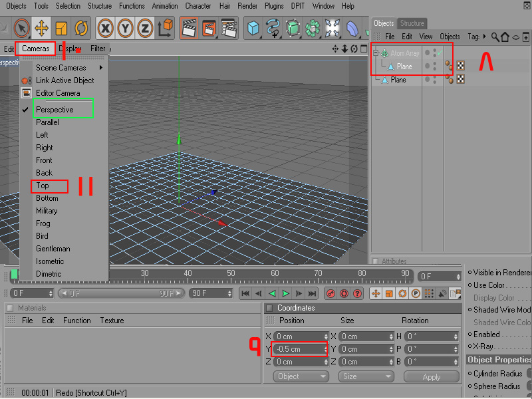This screenshot has height=399, width=532.
Task: Activate the Move tool
Action: tap(41, 28)
